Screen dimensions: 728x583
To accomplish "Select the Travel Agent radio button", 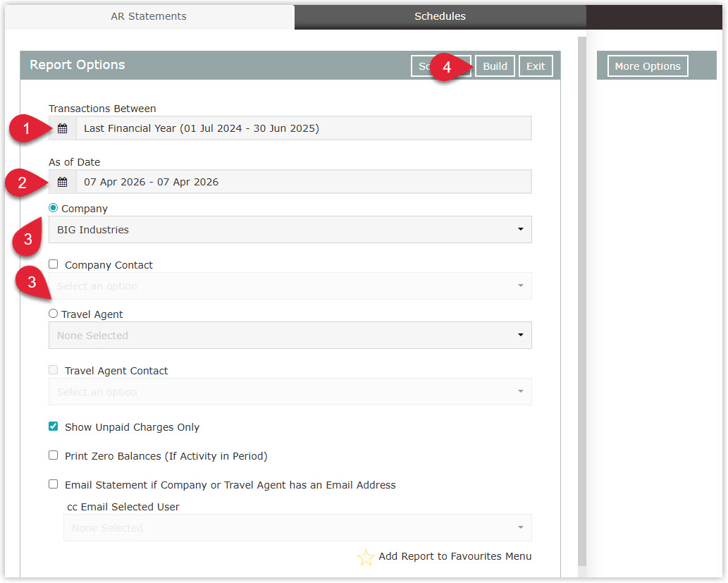I will (x=54, y=314).
